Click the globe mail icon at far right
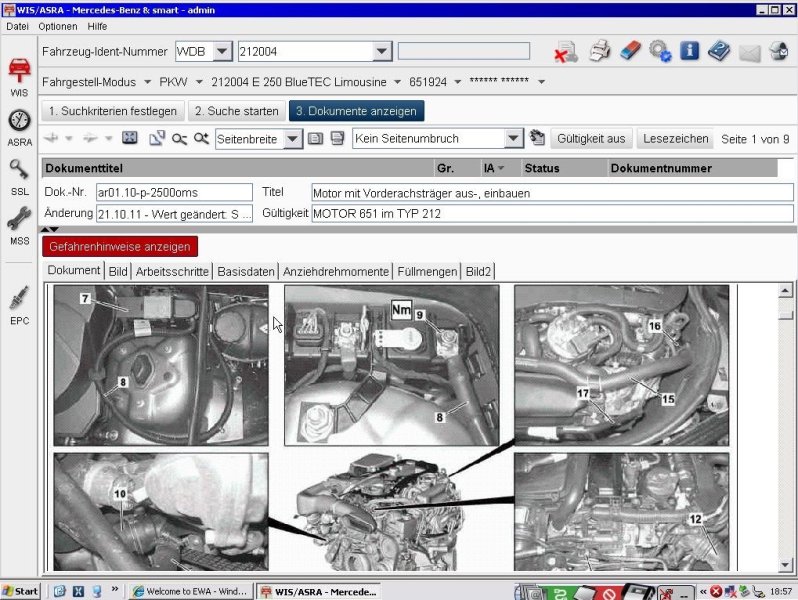798x600 pixels. point(779,51)
